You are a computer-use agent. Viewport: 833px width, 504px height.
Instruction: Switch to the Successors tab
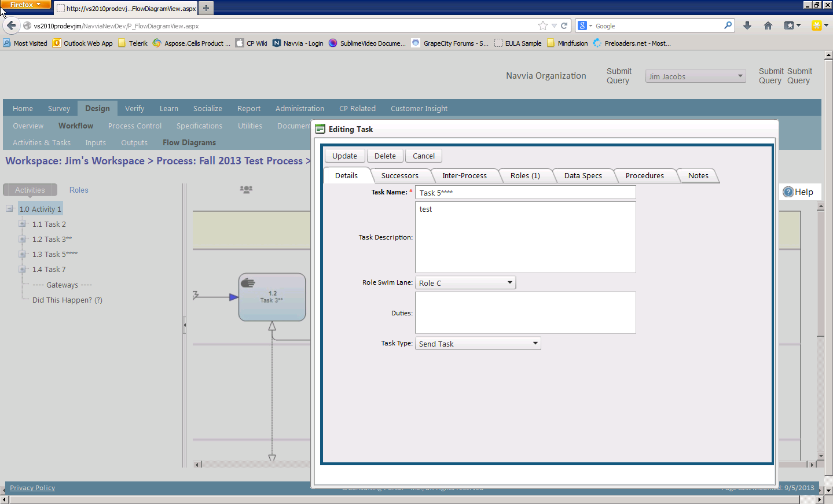[x=400, y=175]
